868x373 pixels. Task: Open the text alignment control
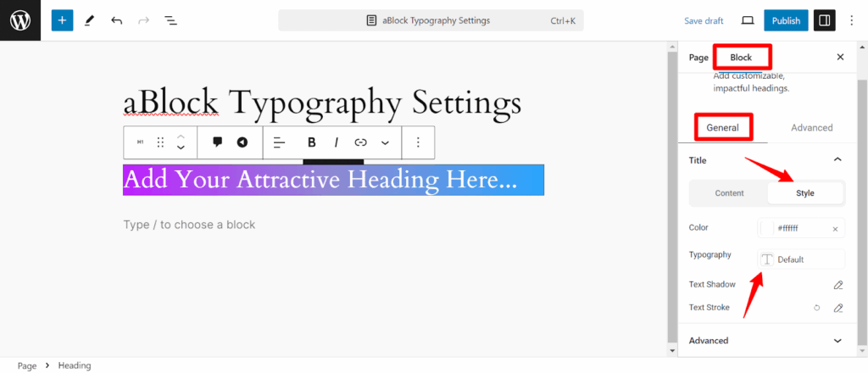(x=280, y=142)
